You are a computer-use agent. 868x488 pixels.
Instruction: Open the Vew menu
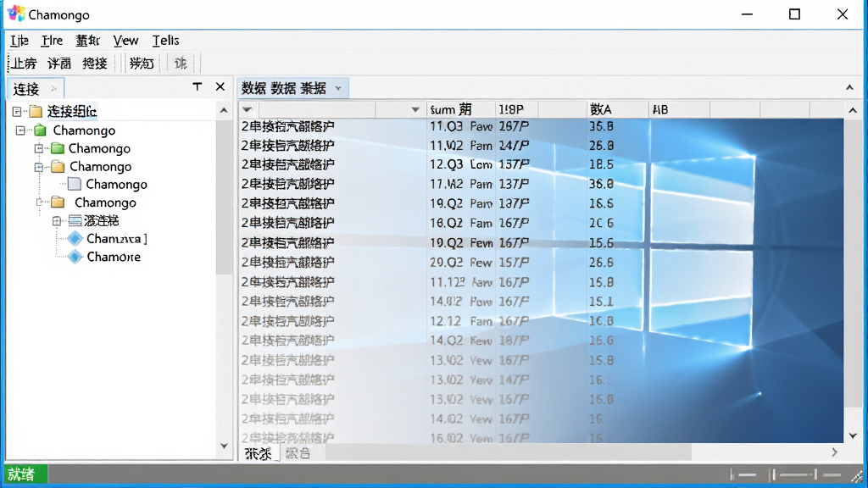coord(125,41)
